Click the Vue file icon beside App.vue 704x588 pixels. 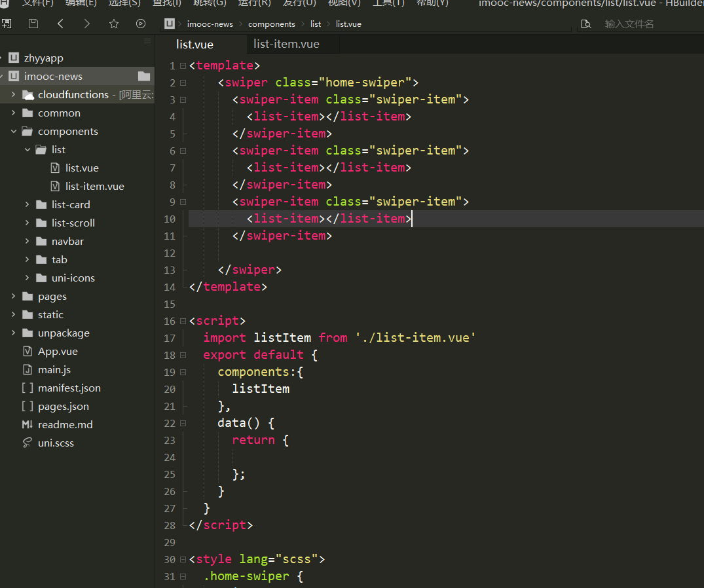click(28, 352)
